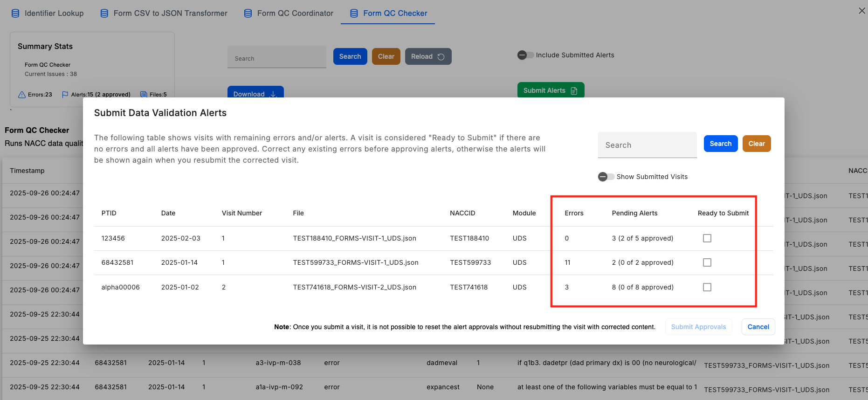Click the Form QC Checker tab icon
Image resolution: width=868 pixels, height=400 pixels.
(354, 14)
